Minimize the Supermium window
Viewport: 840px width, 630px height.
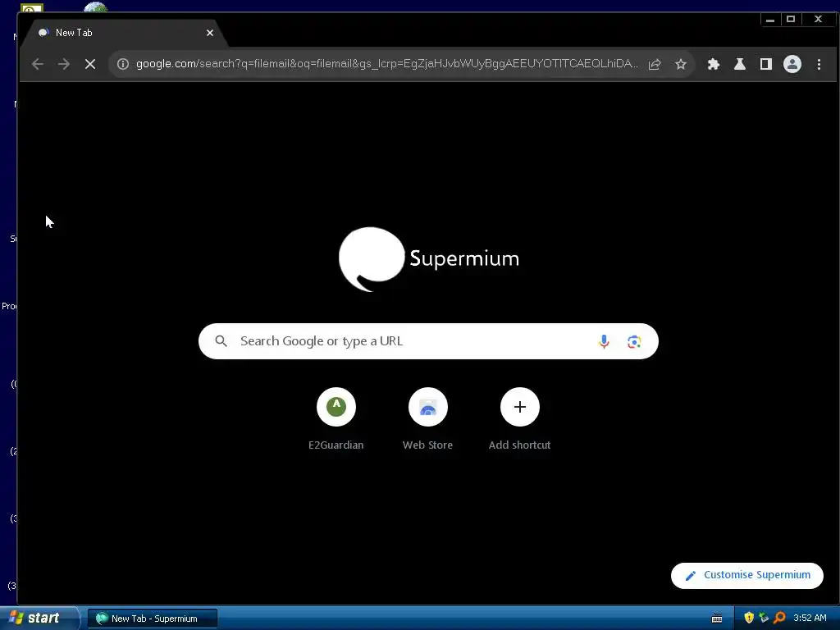(769, 20)
